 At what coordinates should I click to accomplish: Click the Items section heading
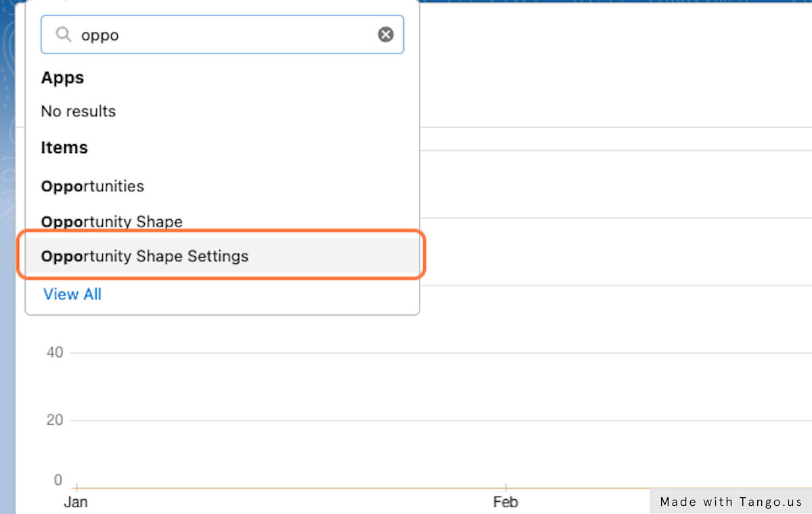click(64, 147)
